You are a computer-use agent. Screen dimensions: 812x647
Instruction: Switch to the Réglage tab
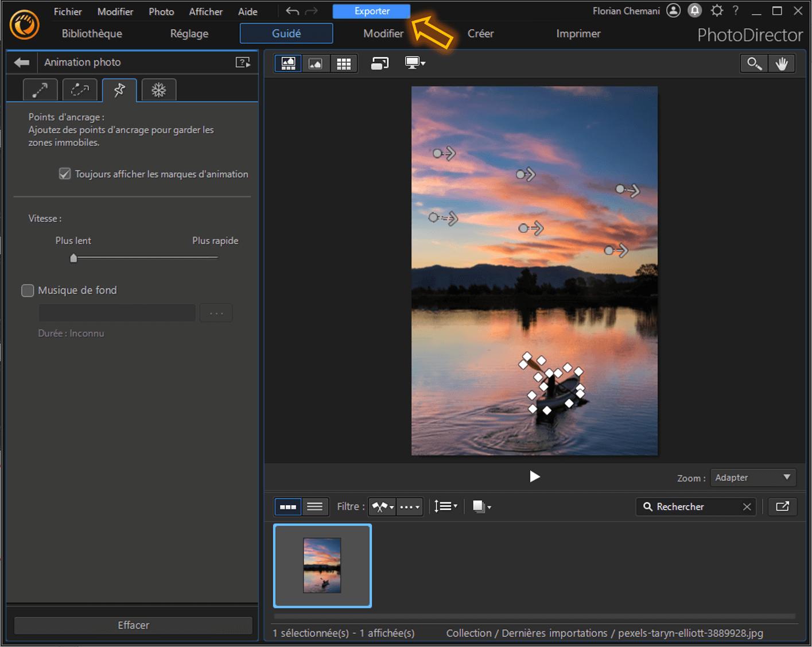point(189,34)
